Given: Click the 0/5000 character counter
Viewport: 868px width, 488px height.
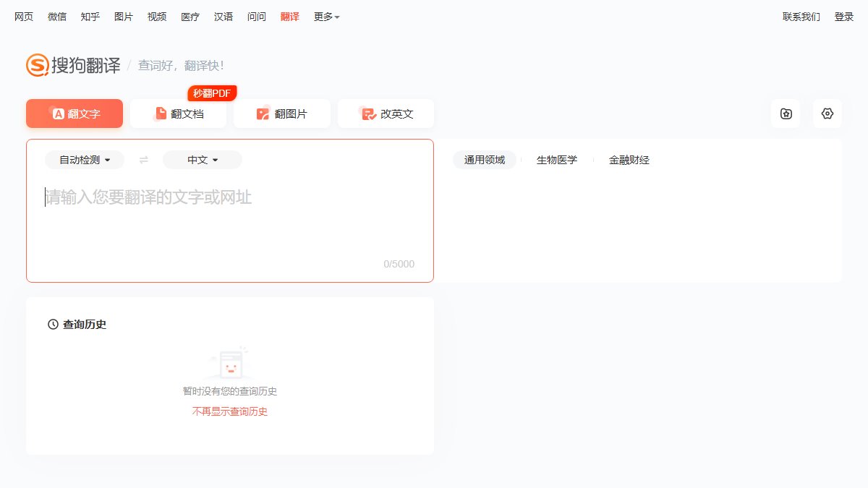Looking at the screenshot, I should pyautogui.click(x=399, y=264).
